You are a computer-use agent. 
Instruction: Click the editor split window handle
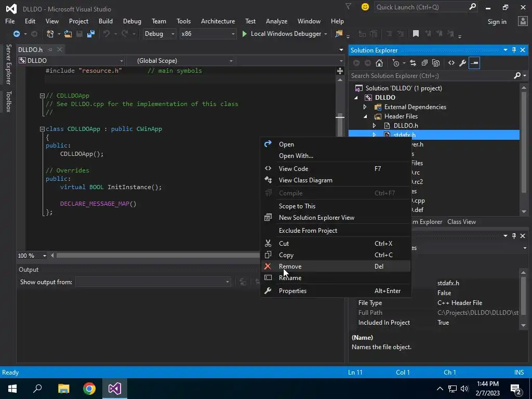click(340, 71)
